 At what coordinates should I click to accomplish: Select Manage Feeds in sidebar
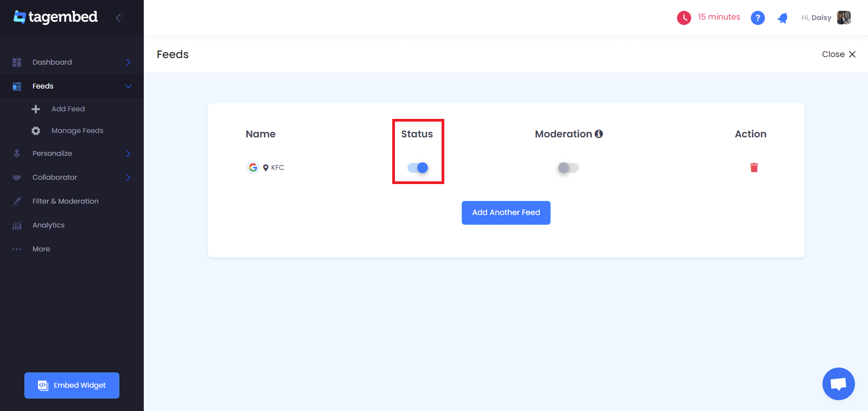point(78,131)
